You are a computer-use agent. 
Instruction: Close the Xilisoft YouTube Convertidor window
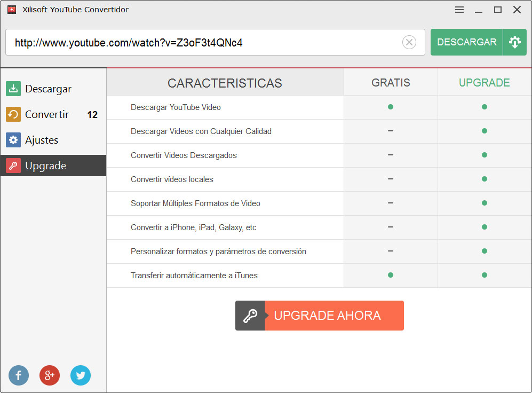coord(517,10)
